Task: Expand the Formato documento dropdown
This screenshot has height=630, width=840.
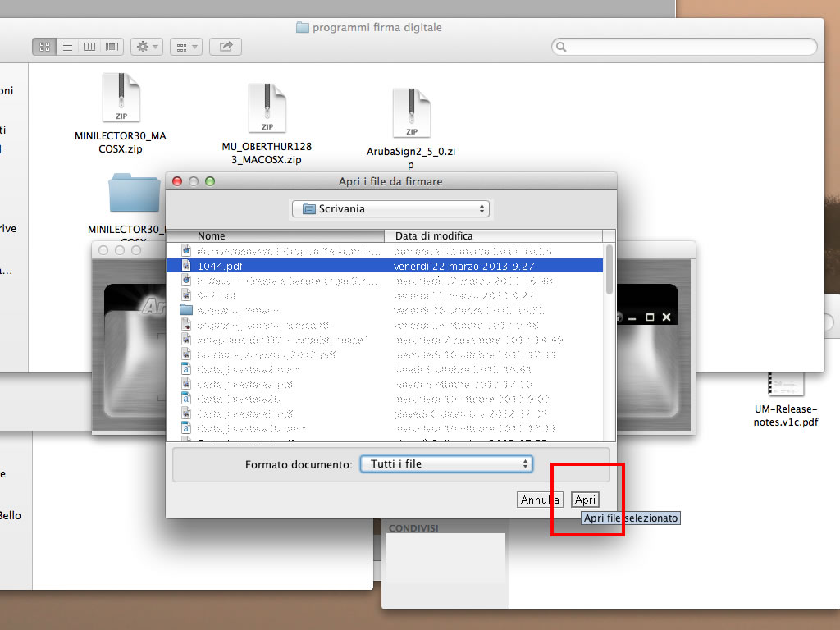Action: point(447,464)
